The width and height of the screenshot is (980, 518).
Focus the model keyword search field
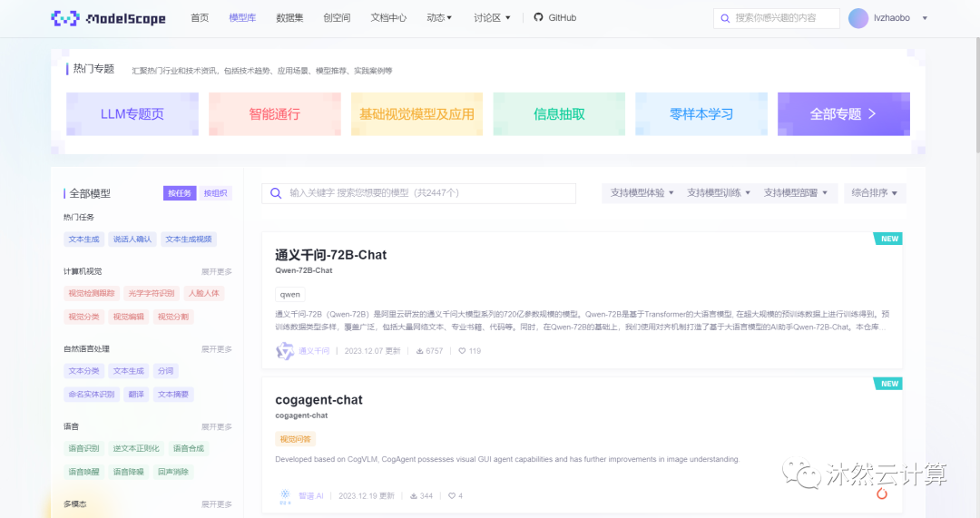click(x=418, y=193)
